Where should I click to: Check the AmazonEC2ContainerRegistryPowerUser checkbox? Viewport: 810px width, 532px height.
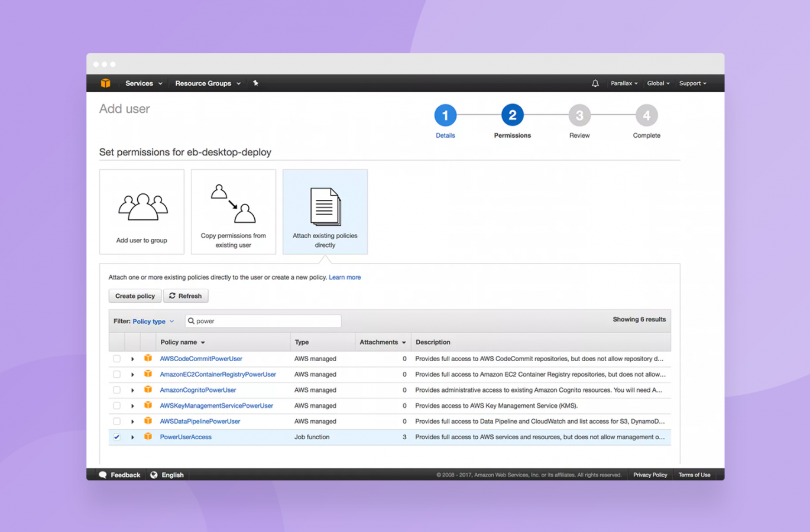116,374
